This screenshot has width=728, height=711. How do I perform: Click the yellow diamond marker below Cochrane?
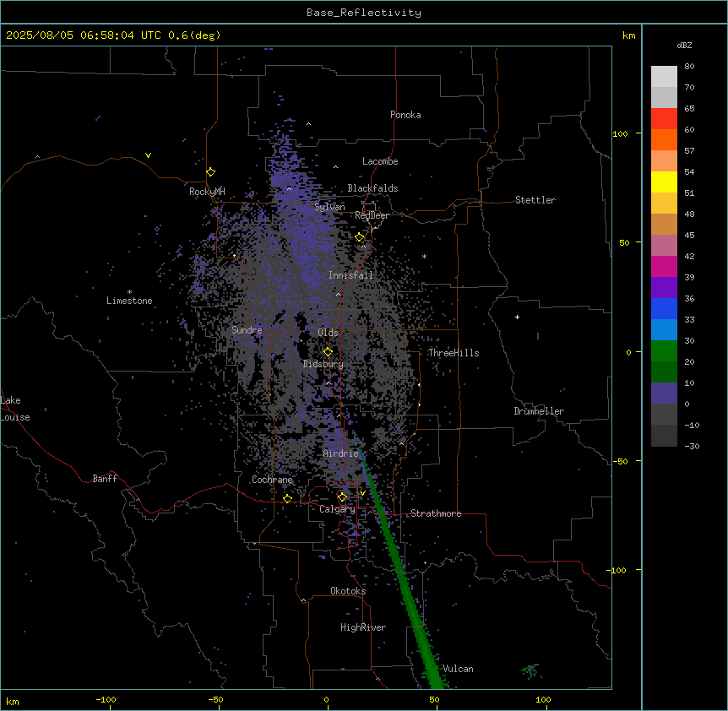coord(287,499)
